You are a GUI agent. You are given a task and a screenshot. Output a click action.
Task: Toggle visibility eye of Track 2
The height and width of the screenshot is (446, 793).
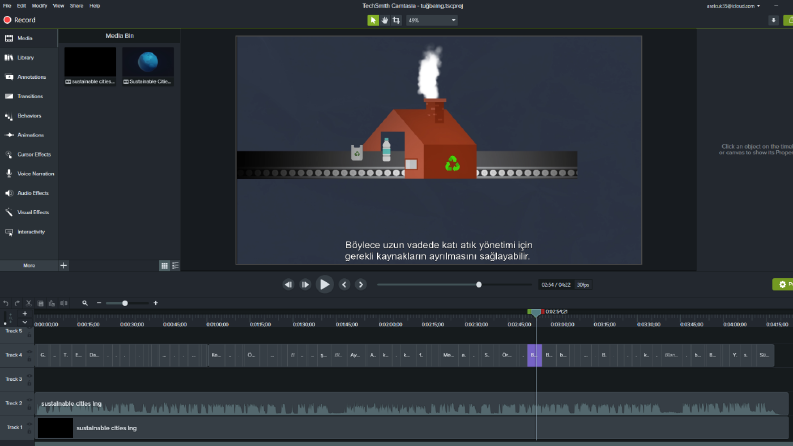pyautogui.click(x=29, y=400)
